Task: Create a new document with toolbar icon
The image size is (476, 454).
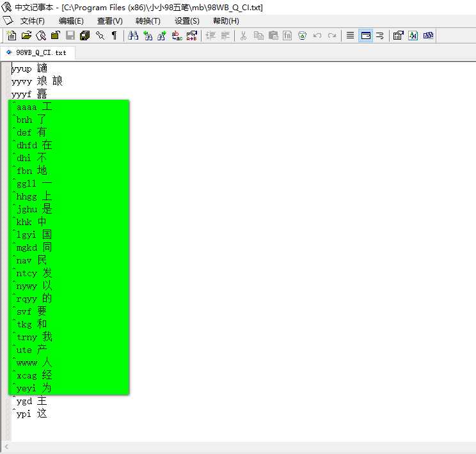Action: click(12, 36)
